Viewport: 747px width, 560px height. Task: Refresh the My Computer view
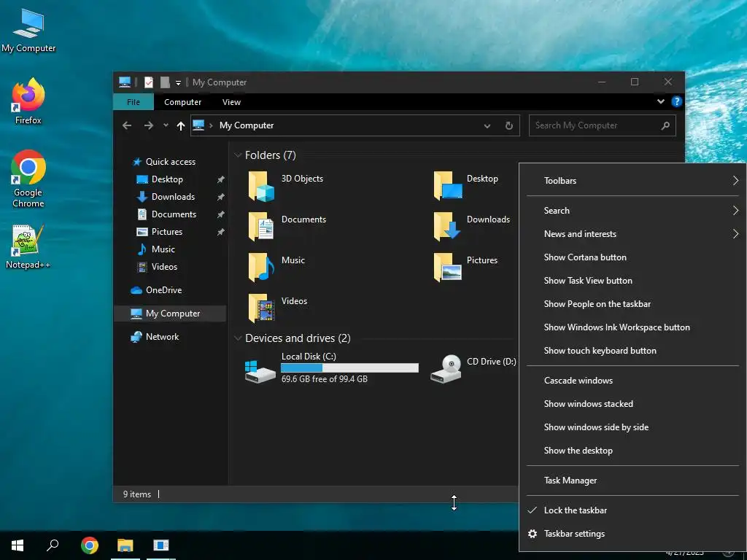[x=508, y=125]
